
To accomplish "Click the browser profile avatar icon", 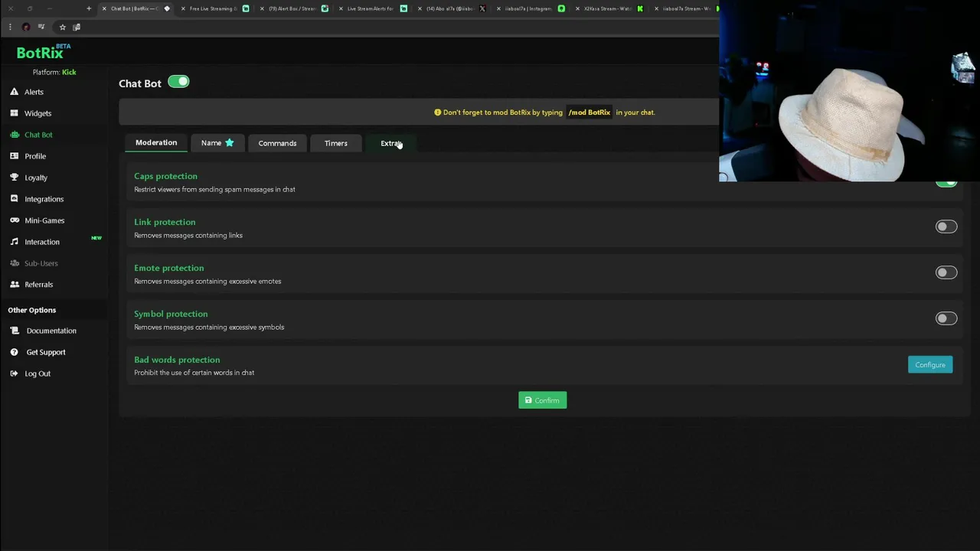I will coord(26,27).
